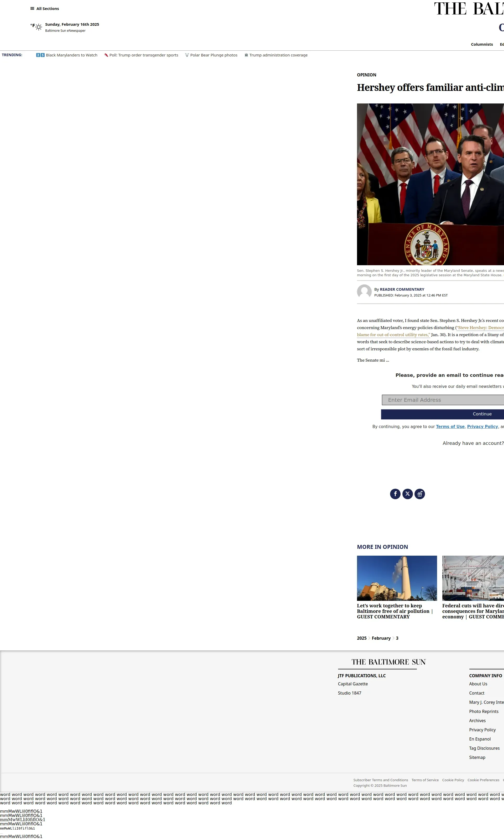This screenshot has width=504, height=839.
Task: Open the Baltimore Sun eNewspaper link
Action: (x=65, y=30)
